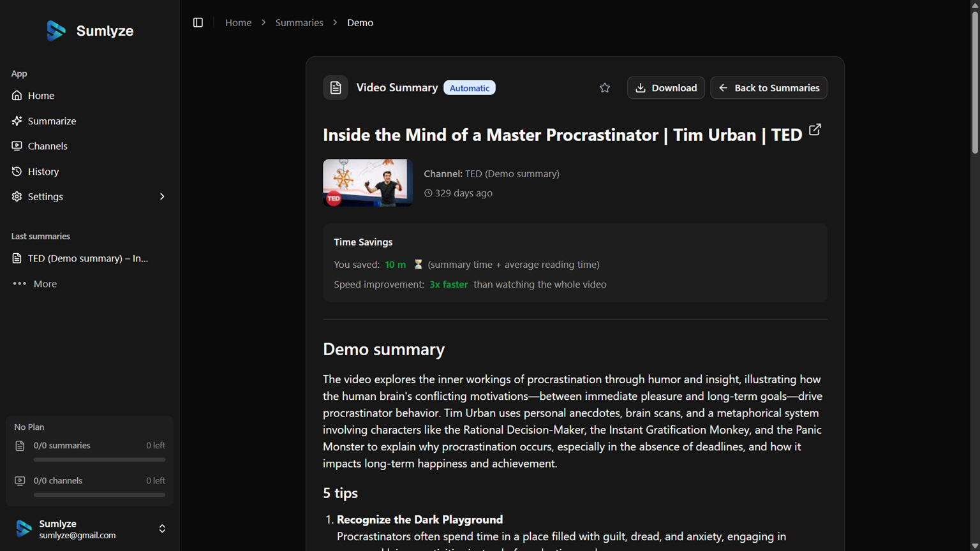980x551 pixels.
Task: Click the Sumlyze logo icon
Action: 56,31
